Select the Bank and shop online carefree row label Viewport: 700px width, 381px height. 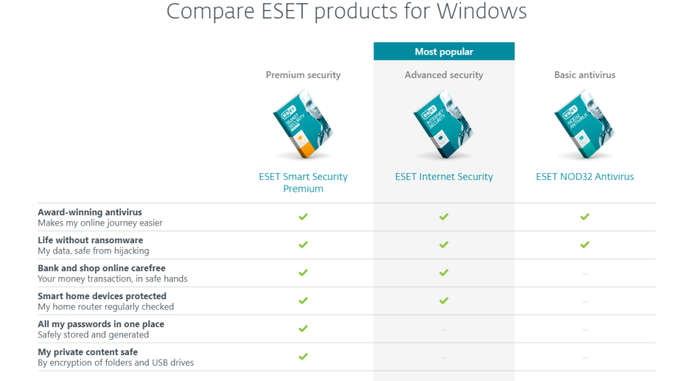coord(101,268)
